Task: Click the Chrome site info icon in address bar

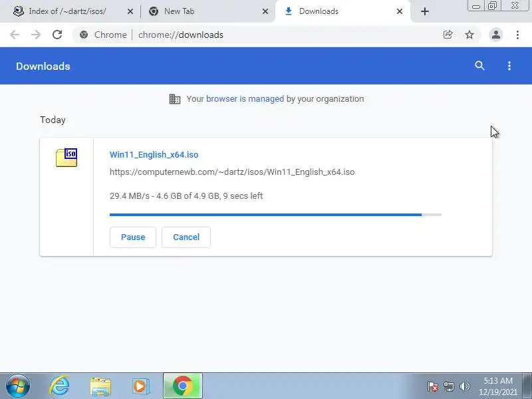Action: coord(84,35)
